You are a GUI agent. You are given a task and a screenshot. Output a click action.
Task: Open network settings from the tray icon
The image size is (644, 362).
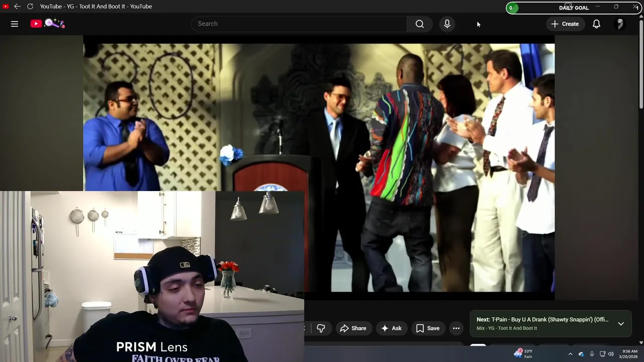[602, 354]
